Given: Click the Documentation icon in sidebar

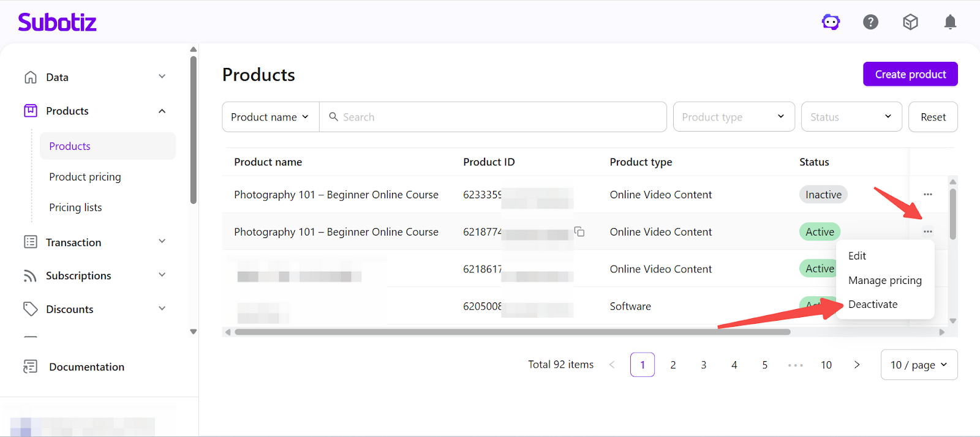Looking at the screenshot, I should point(30,367).
